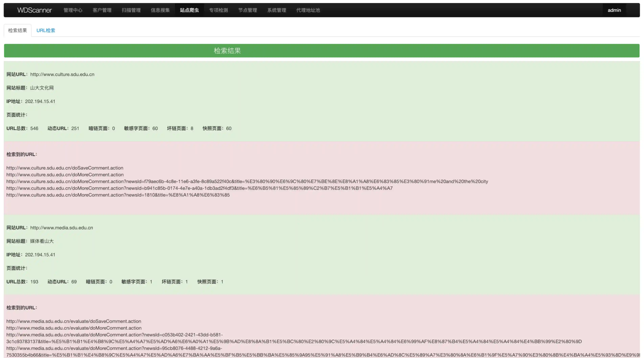Select 信息搜集 navigation item

(160, 10)
